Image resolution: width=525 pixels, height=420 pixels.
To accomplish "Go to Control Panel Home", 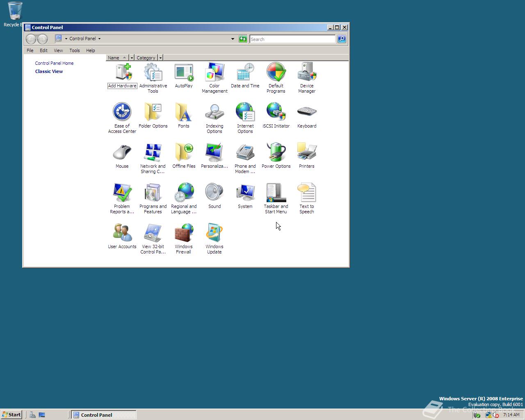I will coord(54,63).
